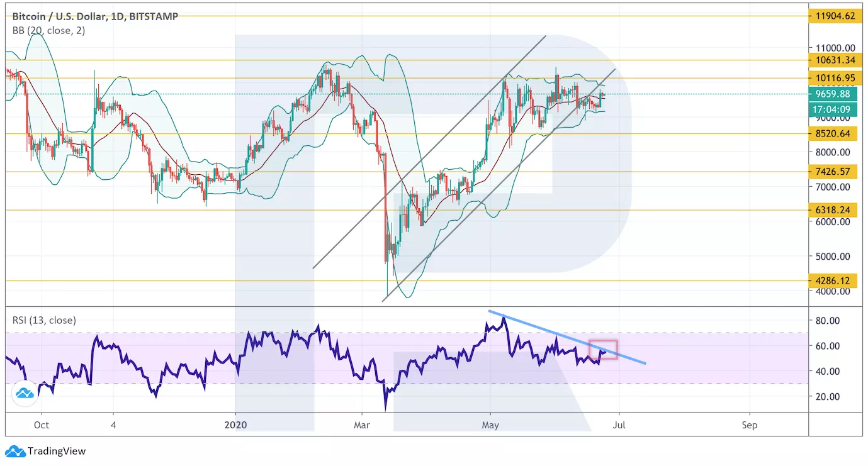The image size is (868, 466).
Task: Click the 11904.62 yellow price label
Action: (x=833, y=16)
